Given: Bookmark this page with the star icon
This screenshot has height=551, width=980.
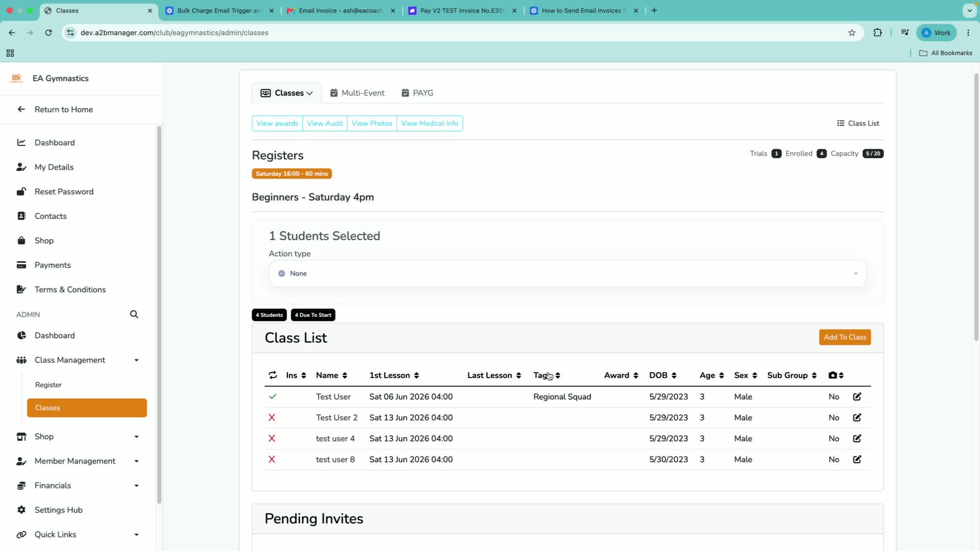Looking at the screenshot, I should (851, 33).
